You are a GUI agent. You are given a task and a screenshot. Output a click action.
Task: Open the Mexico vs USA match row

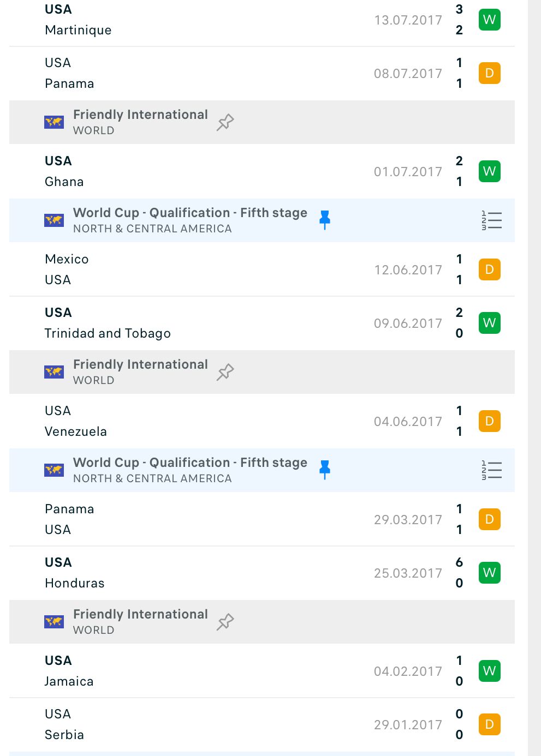tap(262, 269)
